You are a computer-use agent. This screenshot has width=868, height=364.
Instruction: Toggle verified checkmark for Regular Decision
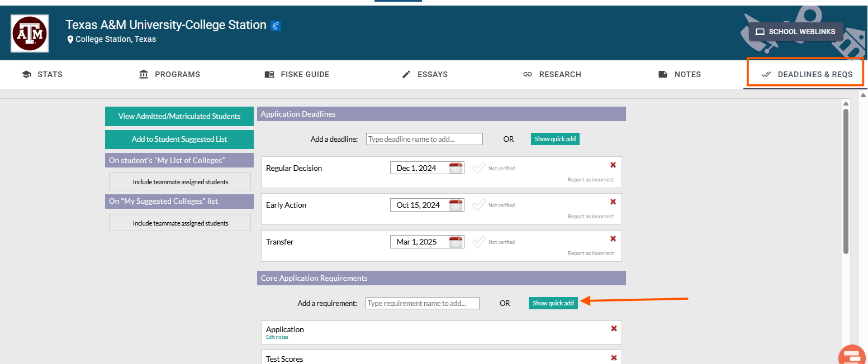tap(478, 168)
